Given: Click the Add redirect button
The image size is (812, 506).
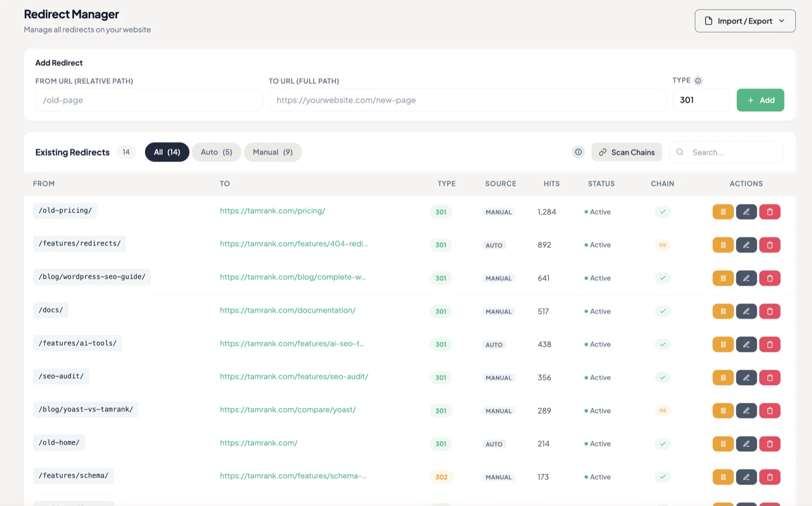Looking at the screenshot, I should (x=760, y=100).
